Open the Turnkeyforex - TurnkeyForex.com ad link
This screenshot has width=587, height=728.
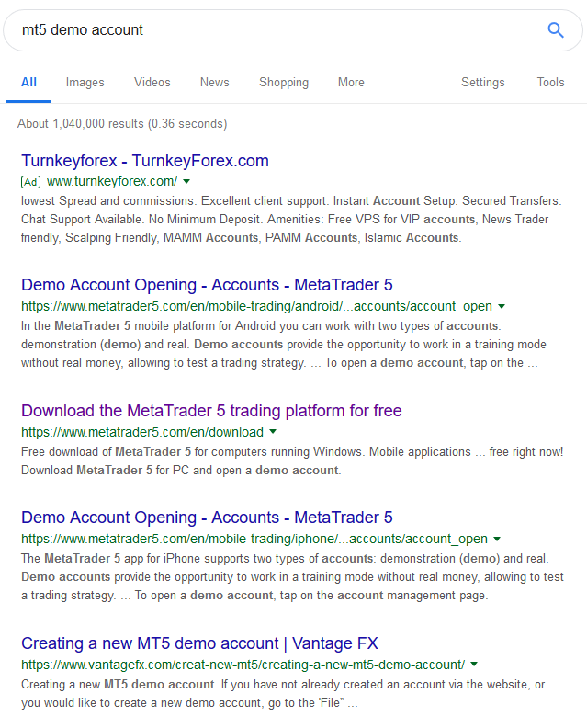point(145,161)
